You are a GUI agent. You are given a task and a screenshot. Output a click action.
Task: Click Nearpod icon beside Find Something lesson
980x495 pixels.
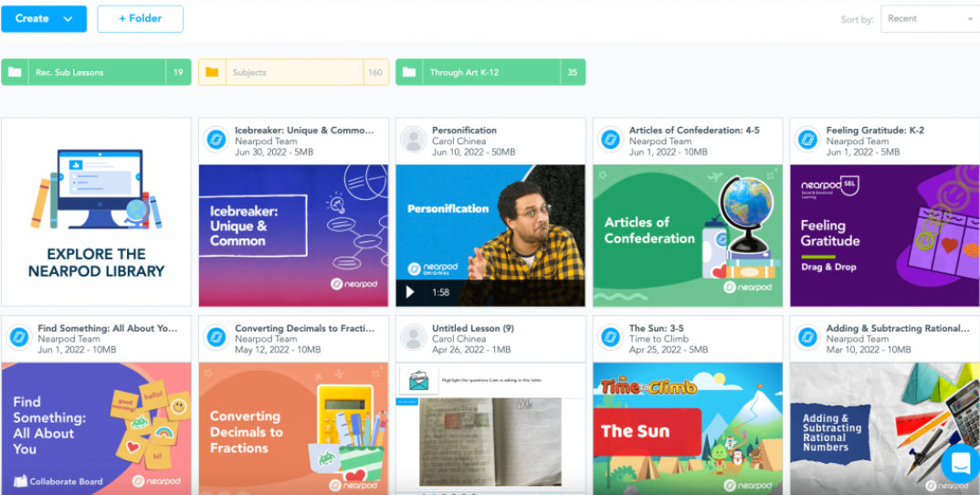pos(19,338)
